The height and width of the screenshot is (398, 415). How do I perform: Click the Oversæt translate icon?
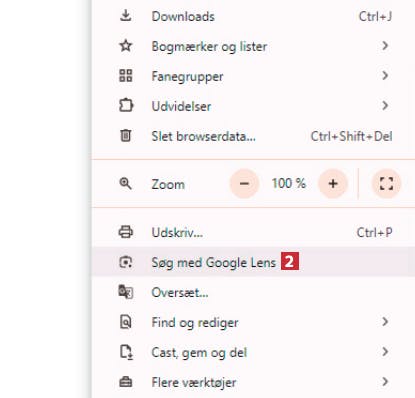click(126, 292)
